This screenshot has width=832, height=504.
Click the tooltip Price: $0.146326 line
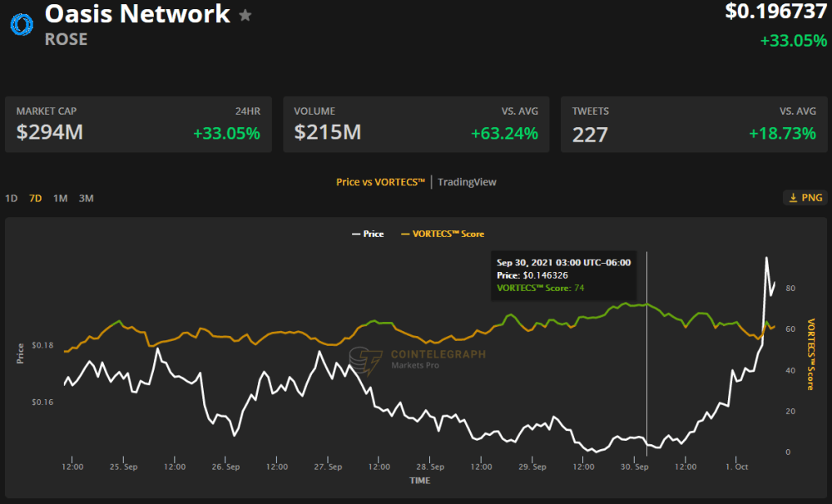point(532,275)
